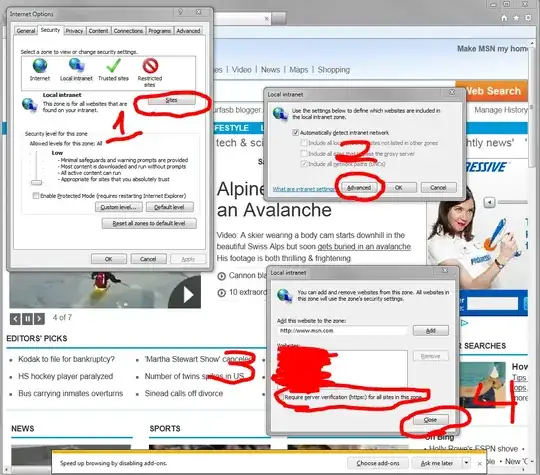The height and width of the screenshot is (475, 540).
Task: Play the avalanche video thumbnail
Action: pyautogui.click(x=188, y=295)
